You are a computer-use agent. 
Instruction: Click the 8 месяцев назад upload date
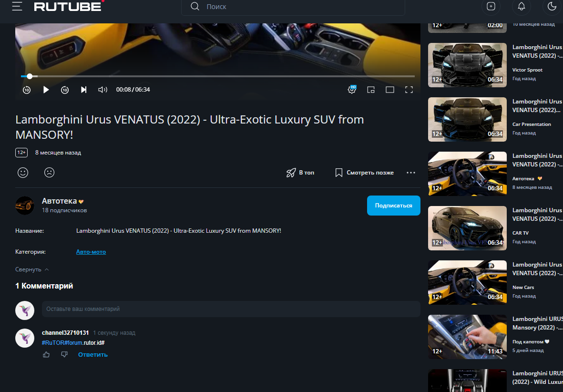(58, 153)
